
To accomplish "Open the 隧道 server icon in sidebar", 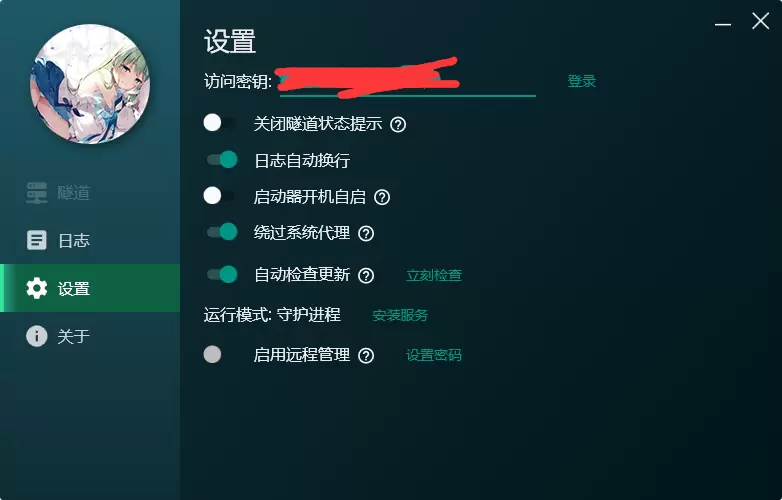I will pos(36,193).
